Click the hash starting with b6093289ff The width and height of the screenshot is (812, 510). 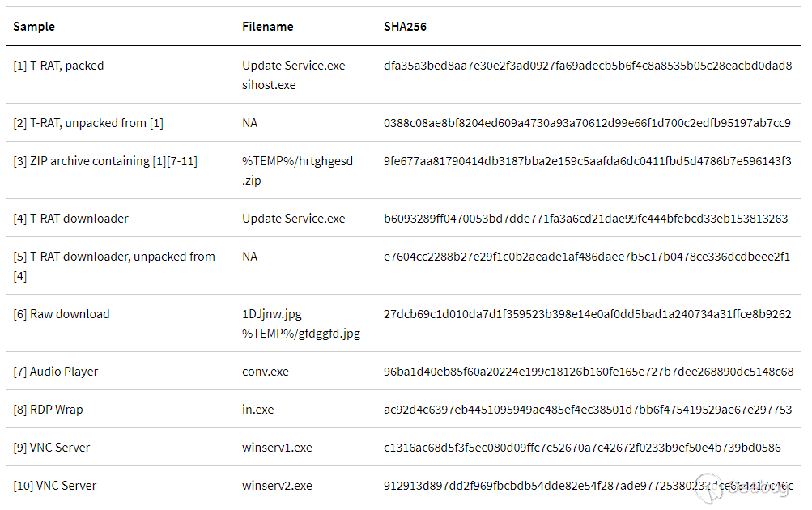[x=585, y=219]
